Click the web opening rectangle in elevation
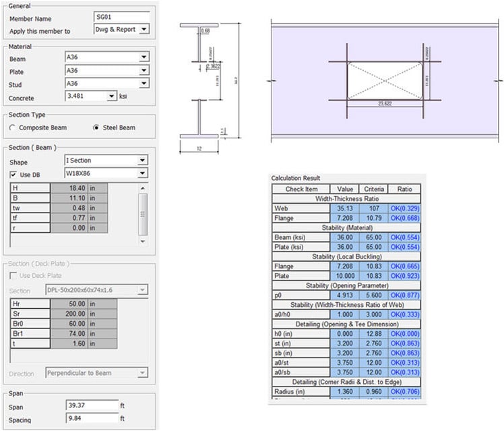The image size is (504, 431). (385, 81)
